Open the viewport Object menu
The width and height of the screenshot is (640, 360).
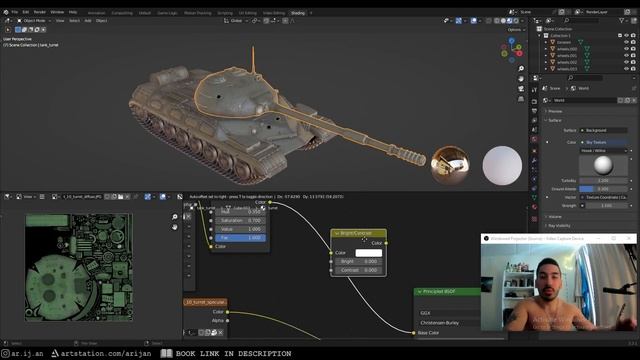pyautogui.click(x=102, y=20)
